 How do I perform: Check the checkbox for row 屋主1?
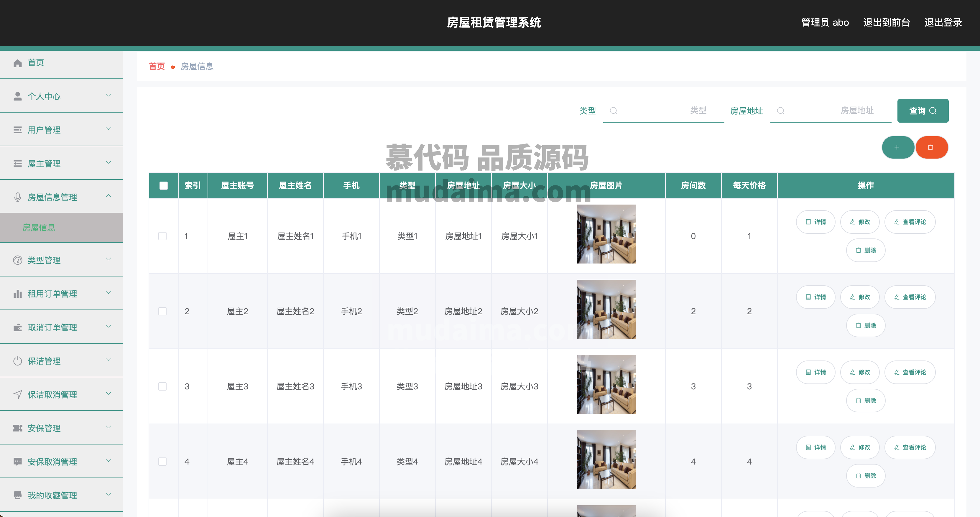pyautogui.click(x=162, y=236)
